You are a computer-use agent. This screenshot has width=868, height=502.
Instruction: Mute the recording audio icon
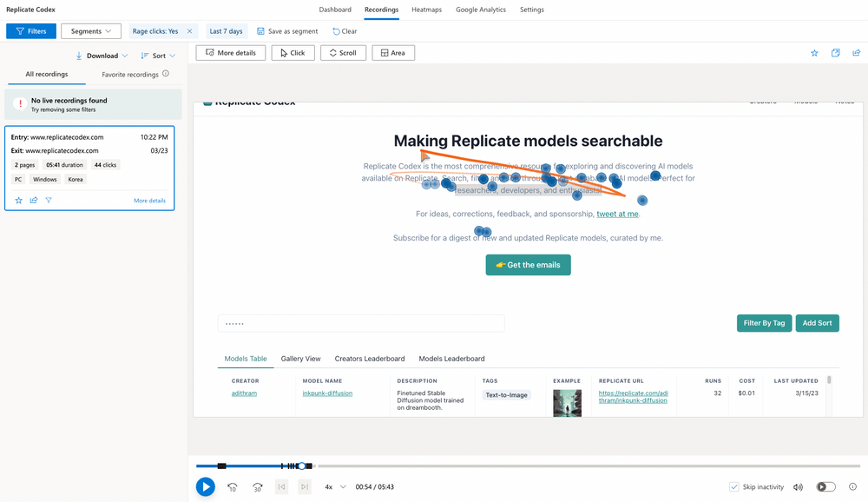pyautogui.click(x=798, y=487)
